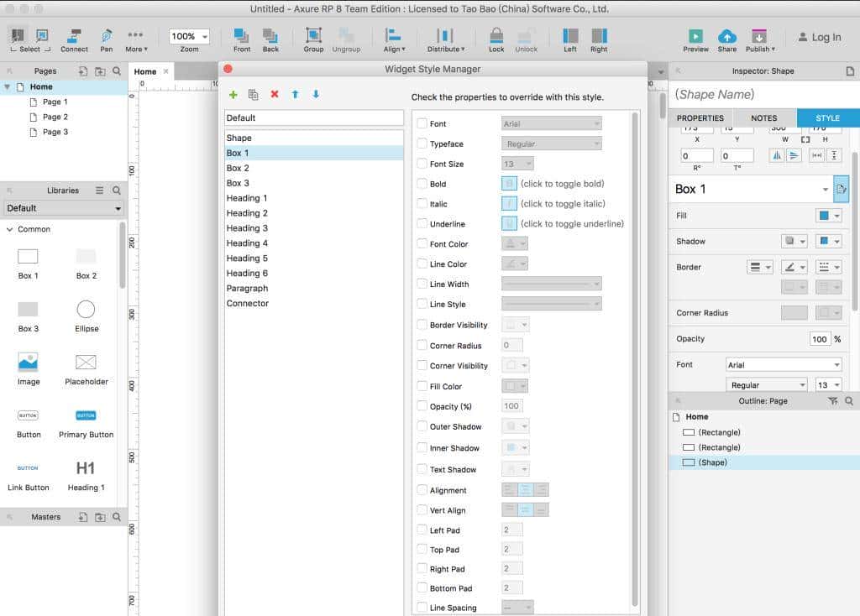
Task: Check the Fill Color override checkbox
Action: (422, 386)
